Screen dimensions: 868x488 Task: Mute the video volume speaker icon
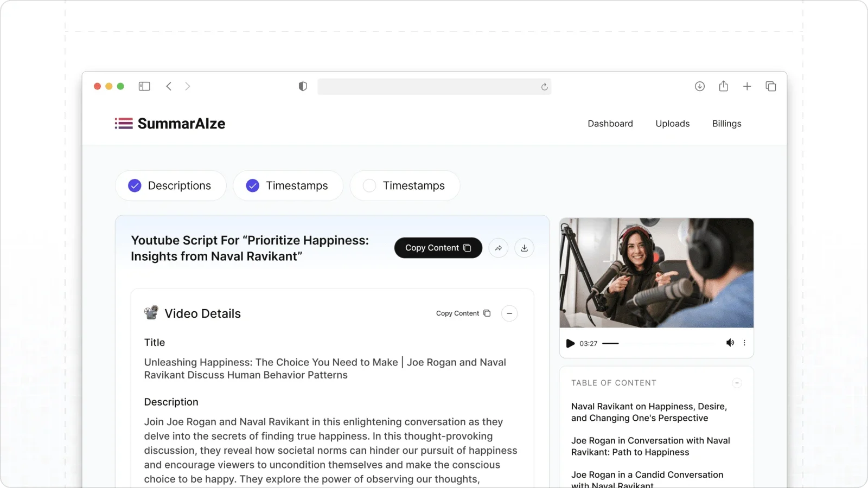pos(730,343)
